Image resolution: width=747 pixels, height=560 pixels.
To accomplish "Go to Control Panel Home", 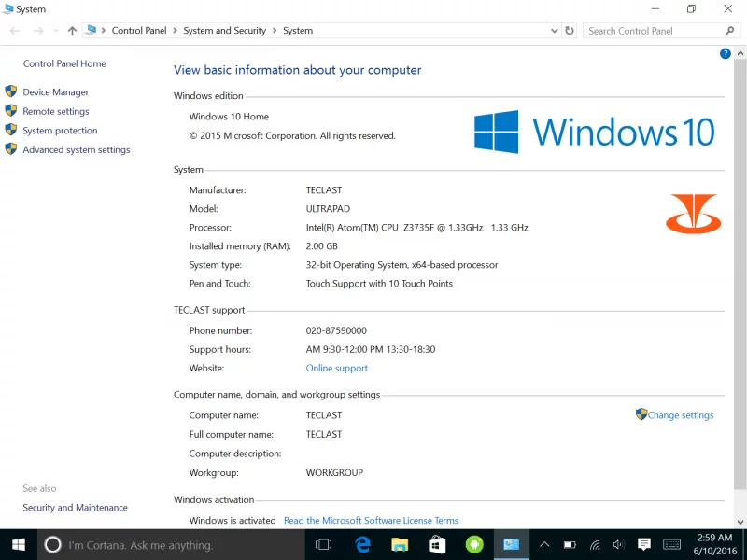I will click(64, 63).
